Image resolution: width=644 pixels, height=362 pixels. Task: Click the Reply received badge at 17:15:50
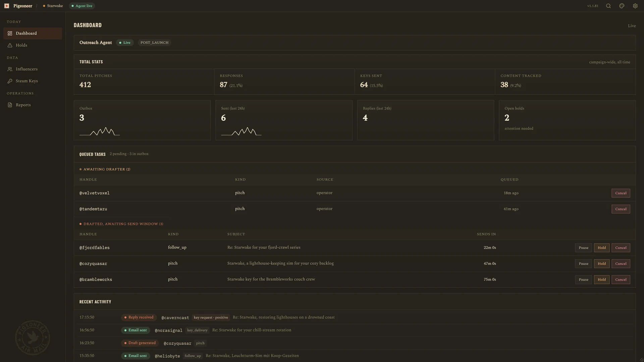click(138, 317)
